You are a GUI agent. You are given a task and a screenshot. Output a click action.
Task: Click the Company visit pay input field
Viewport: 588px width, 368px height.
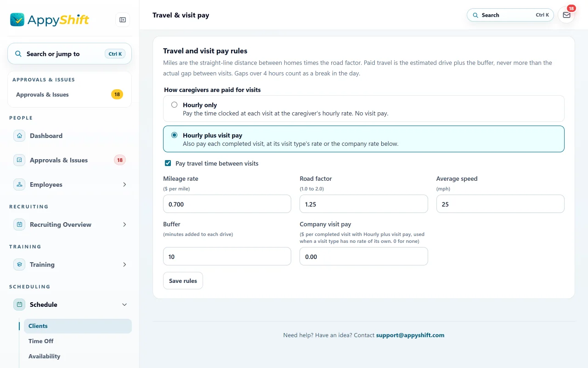tap(364, 256)
